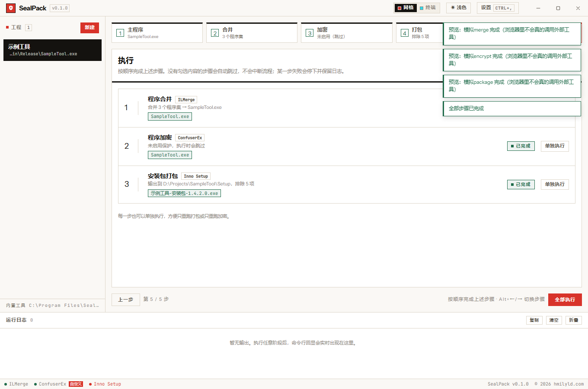Select the 示例工具 project in the sidebar

[52, 50]
